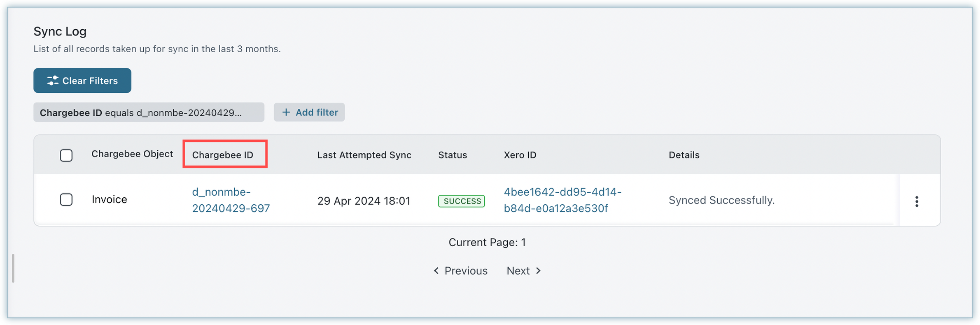Click the Xero ID column header
The width and height of the screenshot is (980, 325).
click(x=520, y=155)
